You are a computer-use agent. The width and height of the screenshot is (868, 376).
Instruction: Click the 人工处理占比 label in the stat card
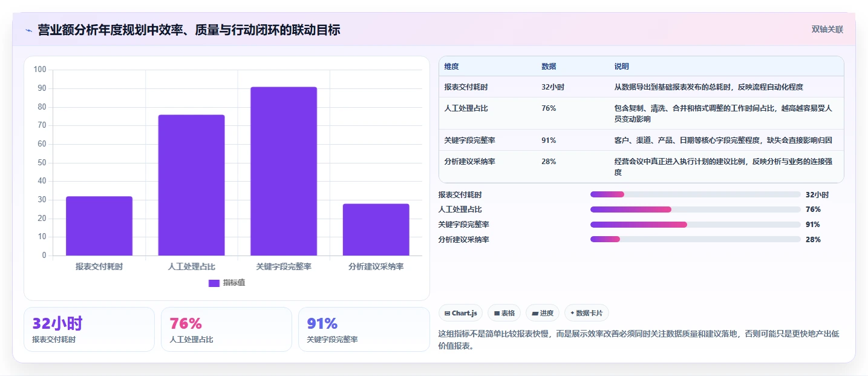[x=191, y=340]
